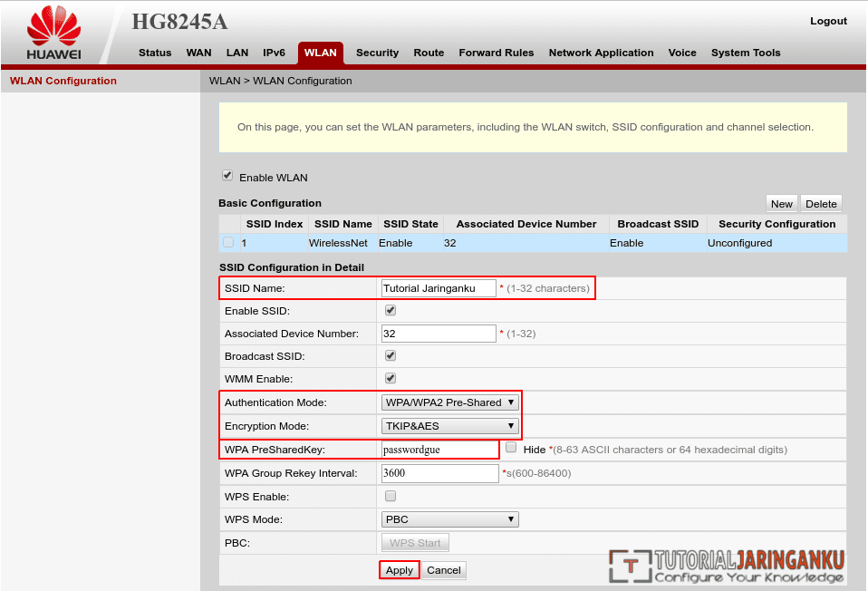Image resolution: width=868 pixels, height=591 pixels.
Task: Open the Authentication Mode dropdown
Action: click(449, 402)
